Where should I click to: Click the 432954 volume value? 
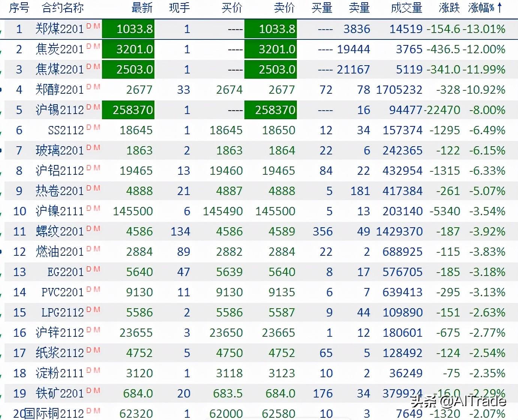[x=403, y=171]
